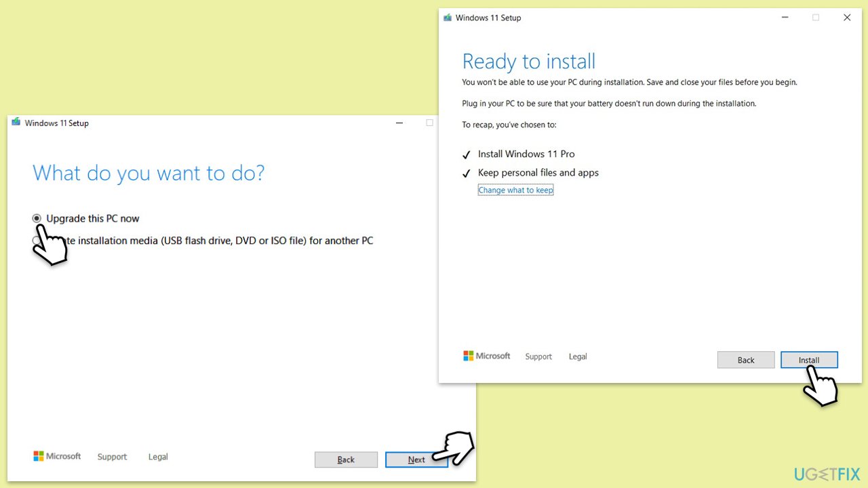The height and width of the screenshot is (488, 868).
Task: Open 'Change what to keep' link
Action: (x=515, y=190)
